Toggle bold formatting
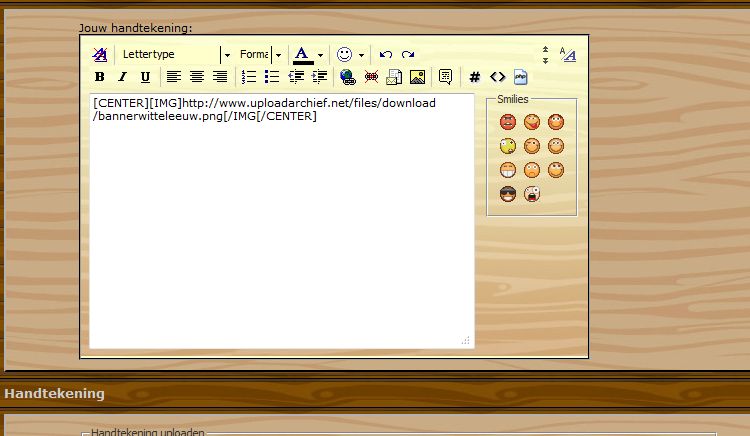 pos(99,77)
